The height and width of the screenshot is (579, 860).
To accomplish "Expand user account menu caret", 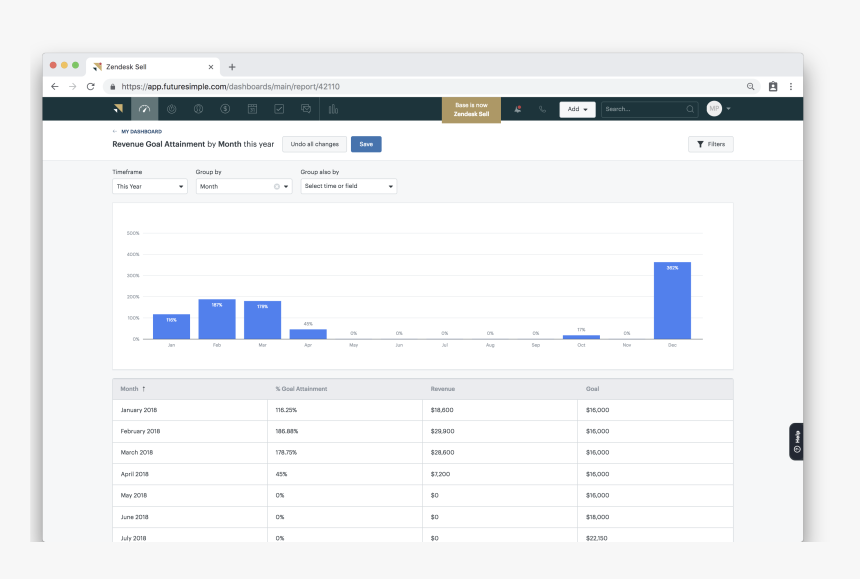I will (728, 109).
